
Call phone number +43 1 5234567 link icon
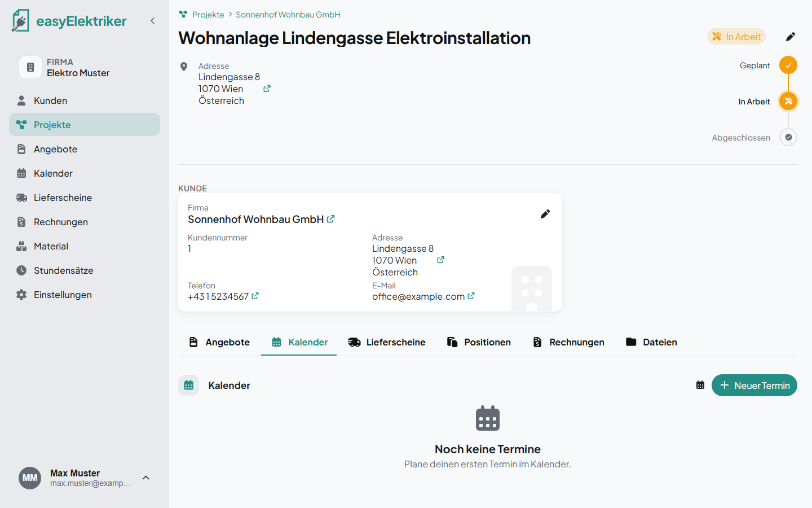(255, 296)
